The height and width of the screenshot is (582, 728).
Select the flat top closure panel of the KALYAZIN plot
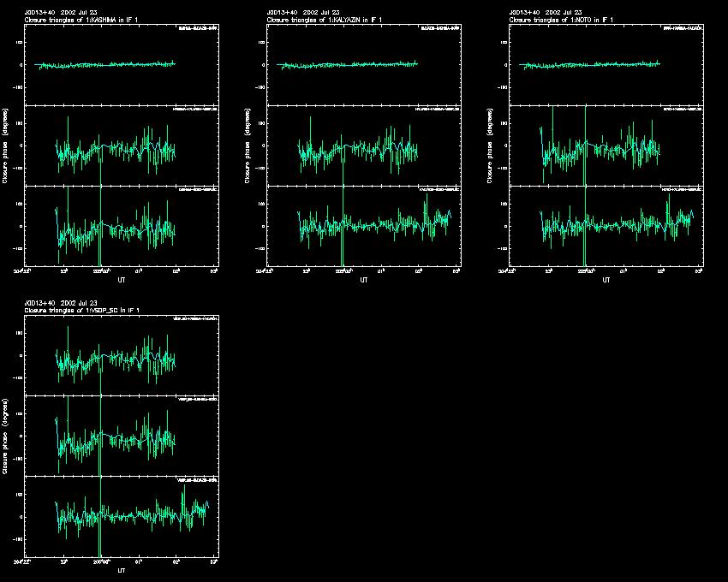(x=363, y=65)
